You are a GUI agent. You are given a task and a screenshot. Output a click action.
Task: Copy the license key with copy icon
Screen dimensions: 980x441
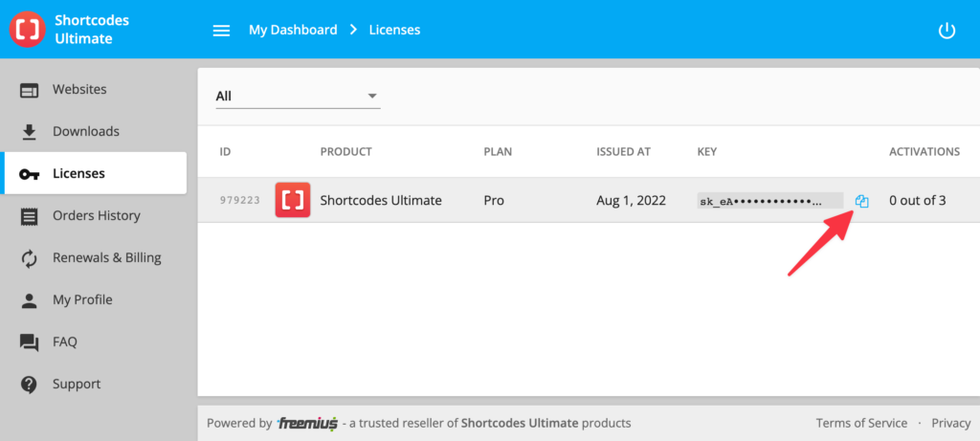(861, 201)
